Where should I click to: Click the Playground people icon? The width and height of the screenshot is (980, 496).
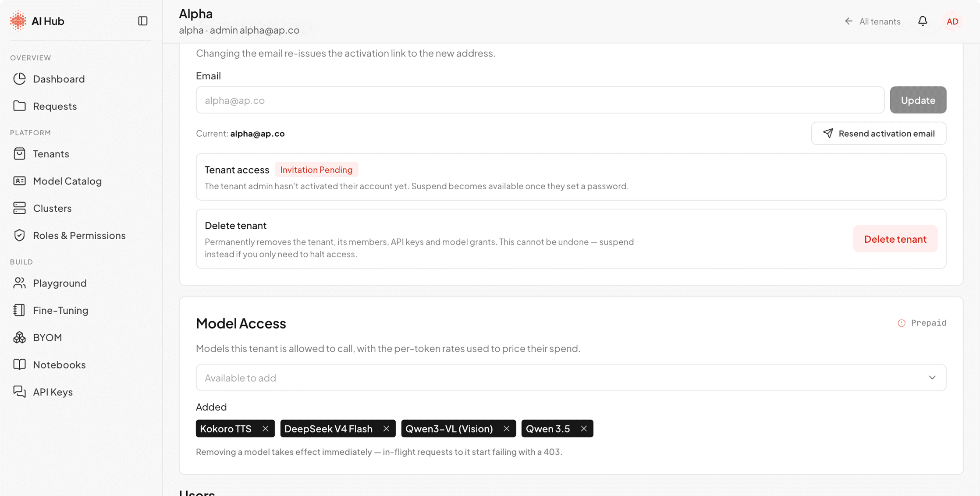tap(19, 283)
